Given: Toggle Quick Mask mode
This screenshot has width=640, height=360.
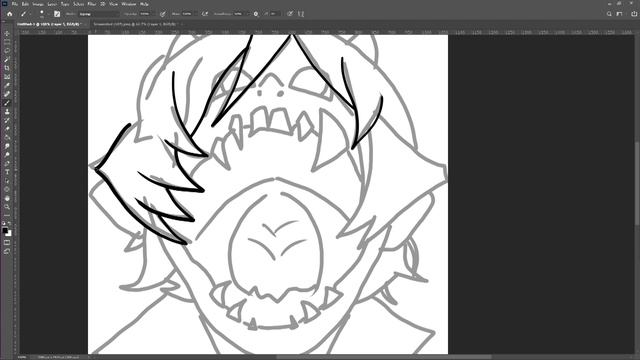Looking at the screenshot, I should coord(7,243).
